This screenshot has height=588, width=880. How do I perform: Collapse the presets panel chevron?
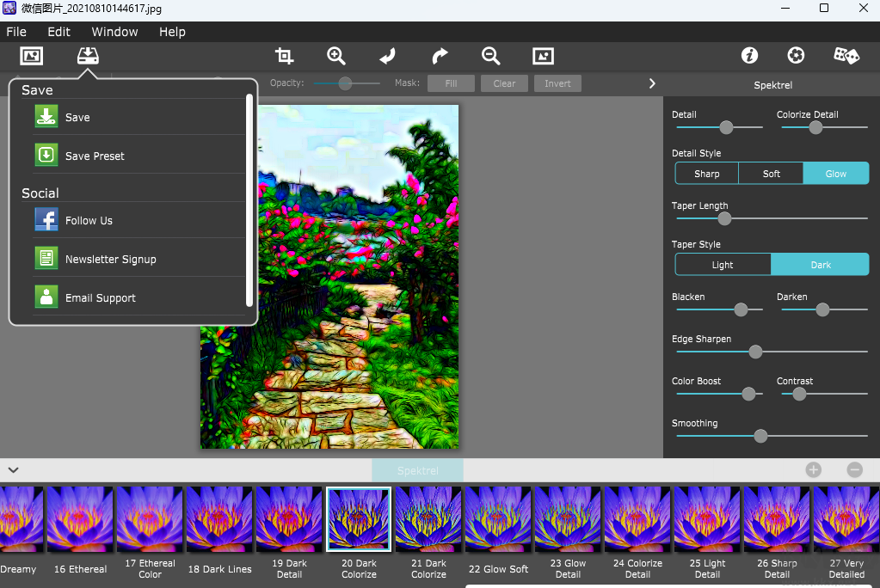point(14,470)
